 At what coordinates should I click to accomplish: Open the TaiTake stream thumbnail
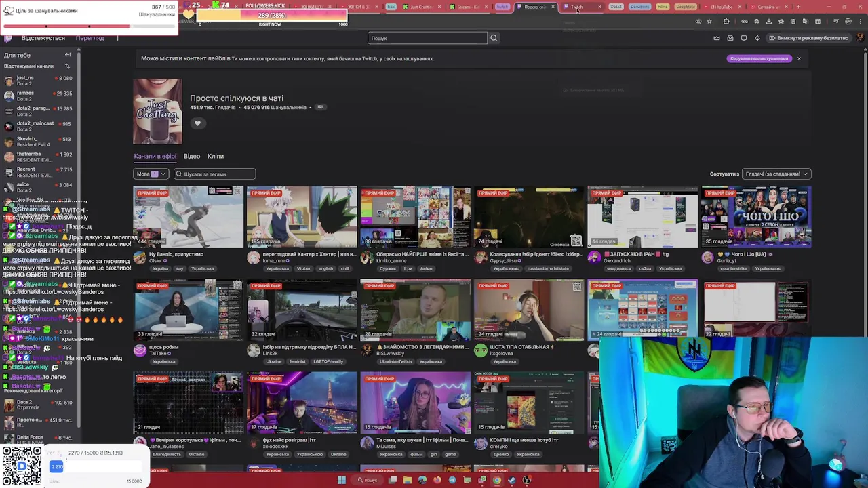[x=188, y=310]
